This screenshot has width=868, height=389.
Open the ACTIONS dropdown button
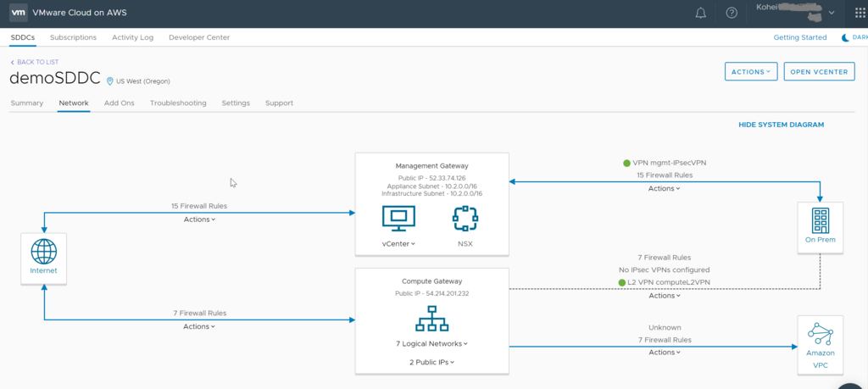click(751, 71)
